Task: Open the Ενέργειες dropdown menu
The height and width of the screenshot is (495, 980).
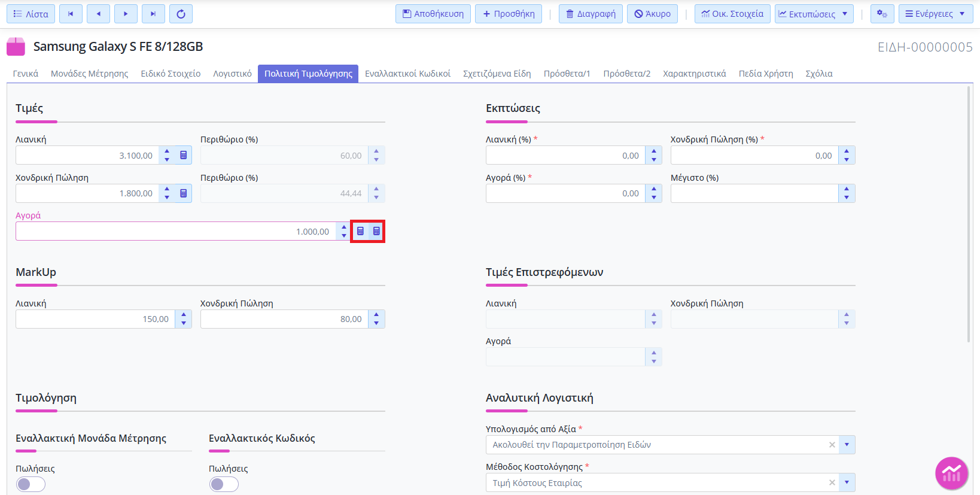Action: pyautogui.click(x=935, y=14)
